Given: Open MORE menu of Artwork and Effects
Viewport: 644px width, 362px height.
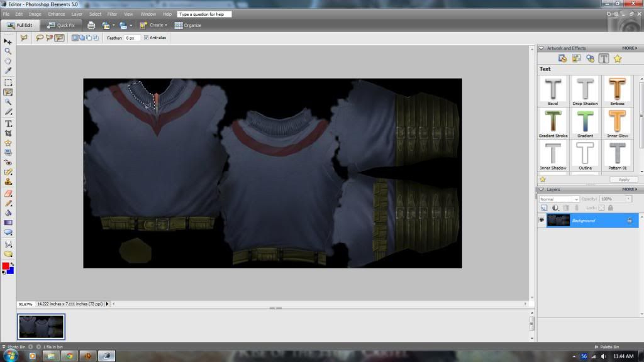Looking at the screenshot, I should pyautogui.click(x=630, y=48).
